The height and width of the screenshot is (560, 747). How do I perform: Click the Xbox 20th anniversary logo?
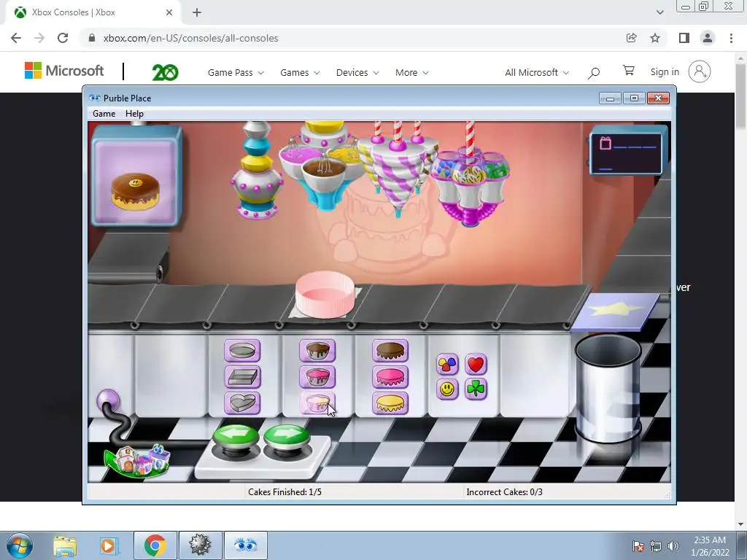click(x=165, y=72)
